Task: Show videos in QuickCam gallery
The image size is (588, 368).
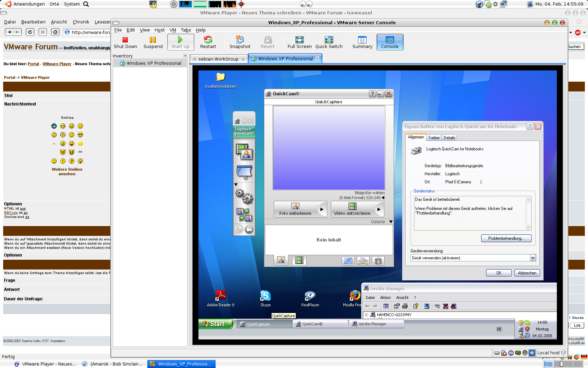Action: pos(299,260)
